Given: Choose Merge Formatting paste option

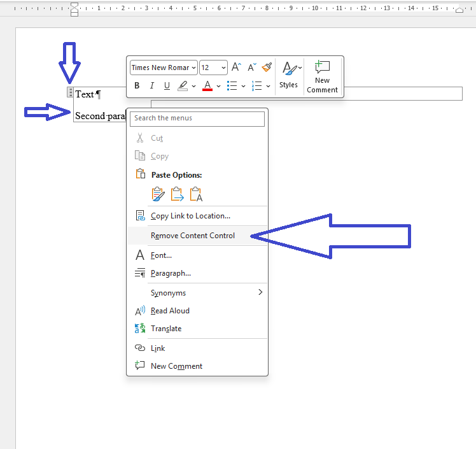Looking at the screenshot, I should [178, 194].
